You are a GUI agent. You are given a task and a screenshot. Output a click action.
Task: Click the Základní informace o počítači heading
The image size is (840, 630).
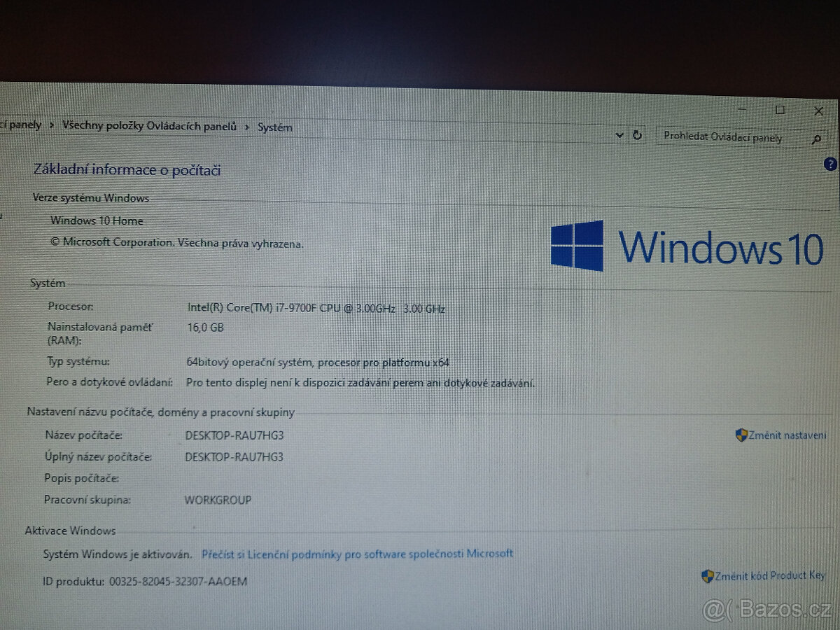coord(127,169)
